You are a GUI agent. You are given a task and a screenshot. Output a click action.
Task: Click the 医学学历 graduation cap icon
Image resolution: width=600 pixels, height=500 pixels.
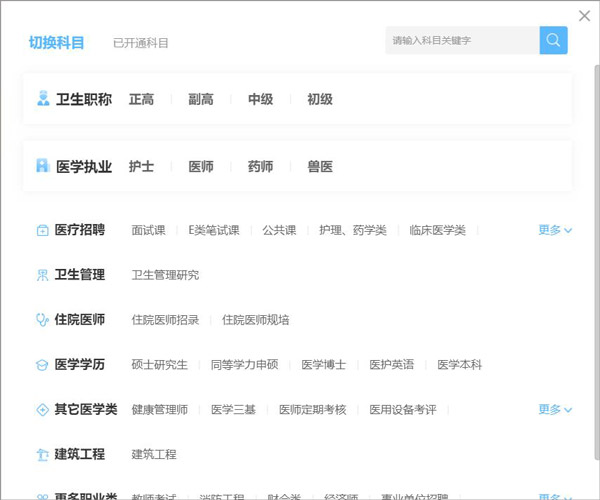[x=42, y=365]
